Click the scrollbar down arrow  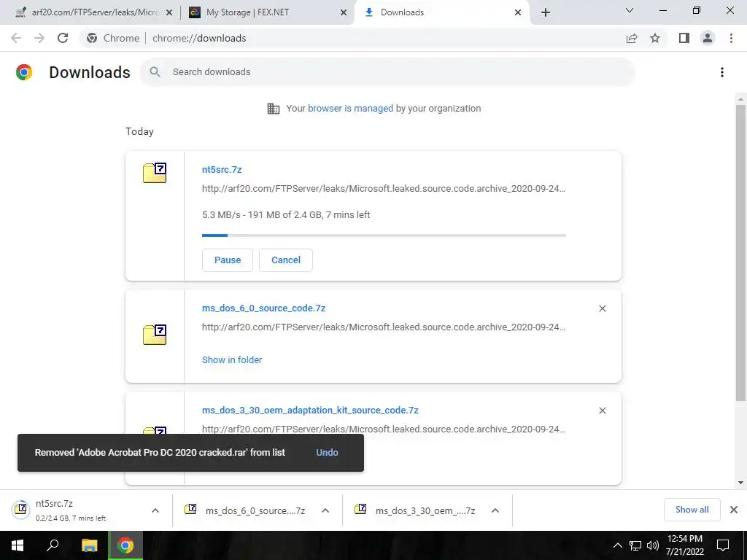[740, 483]
